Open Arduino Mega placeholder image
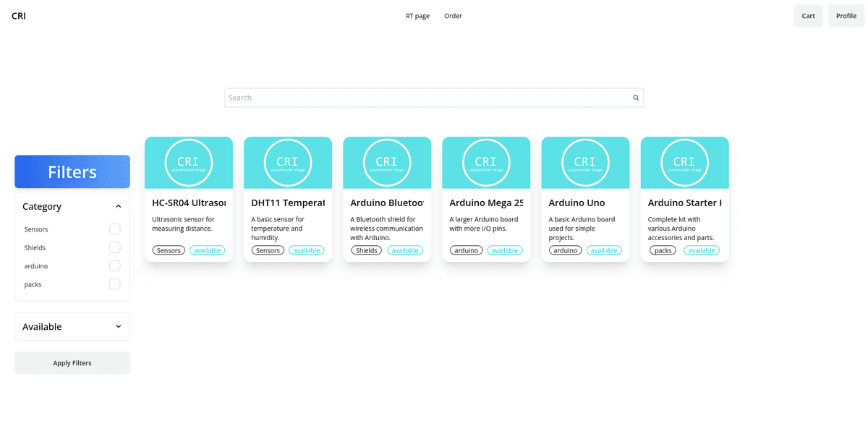868x447 pixels. tap(486, 163)
